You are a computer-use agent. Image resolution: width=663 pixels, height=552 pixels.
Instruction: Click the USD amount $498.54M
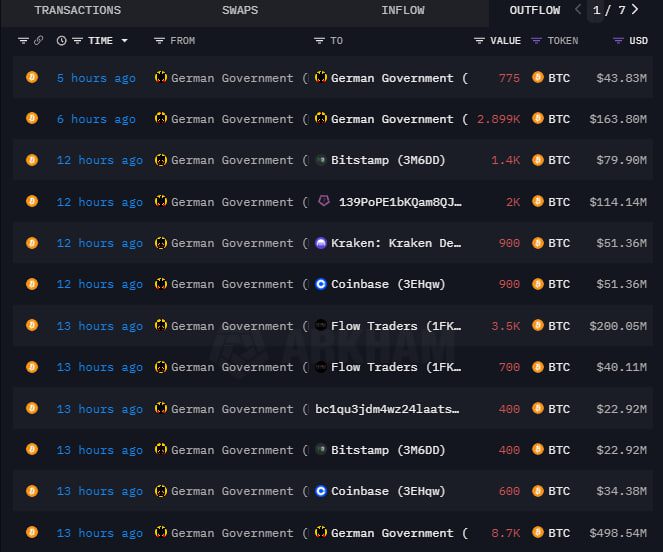coord(618,533)
